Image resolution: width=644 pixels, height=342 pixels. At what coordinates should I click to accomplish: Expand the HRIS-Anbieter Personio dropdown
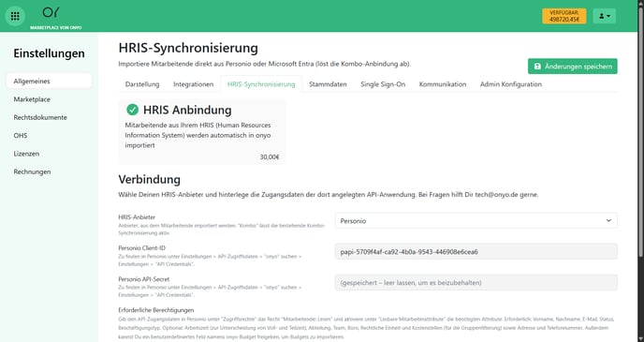[x=476, y=221]
